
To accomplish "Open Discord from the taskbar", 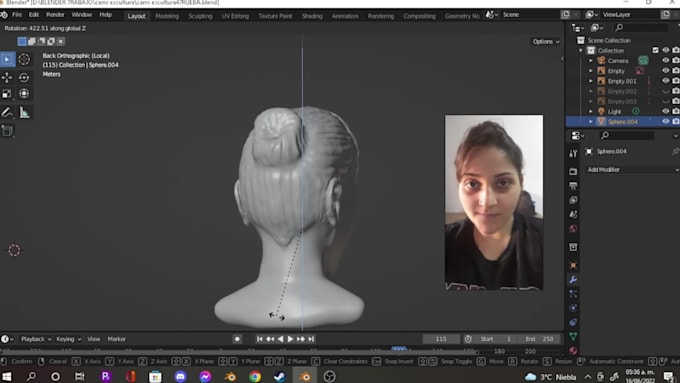I will (x=180, y=376).
